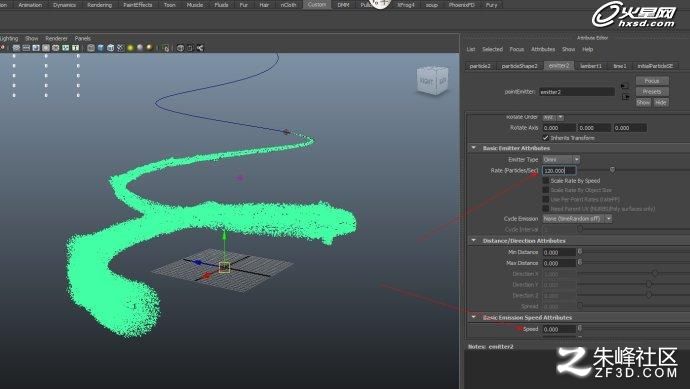Toggle X-ray active components icon
This screenshot has height=389, width=690.
point(190,48)
